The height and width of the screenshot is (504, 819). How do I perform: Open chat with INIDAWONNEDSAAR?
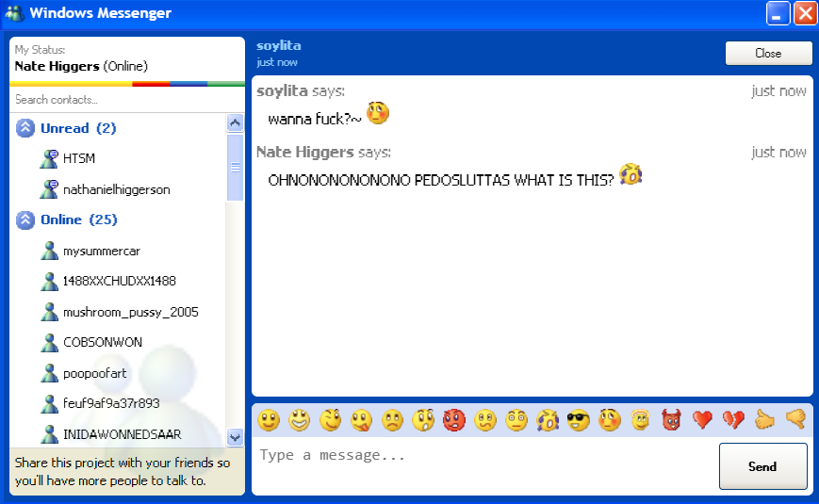pos(118,434)
